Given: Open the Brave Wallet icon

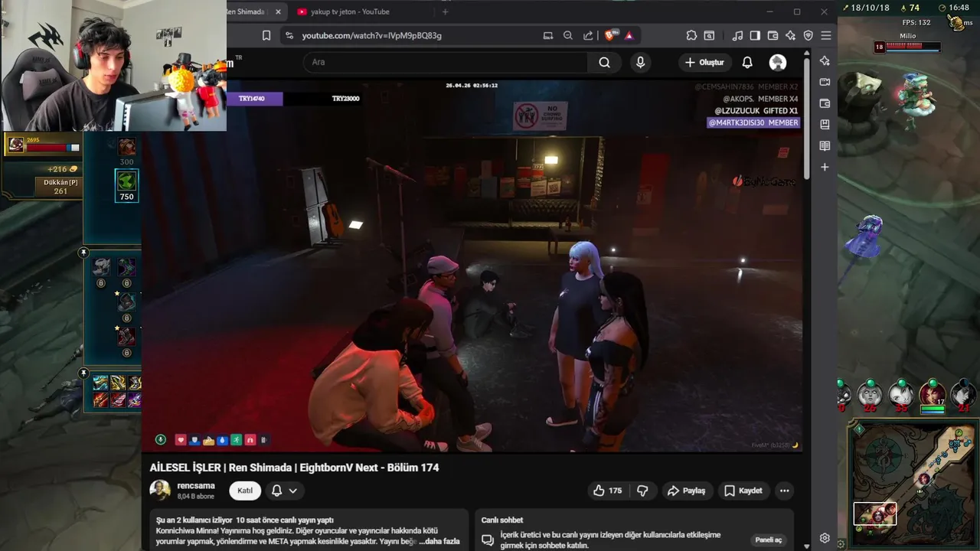Looking at the screenshot, I should point(773,35).
